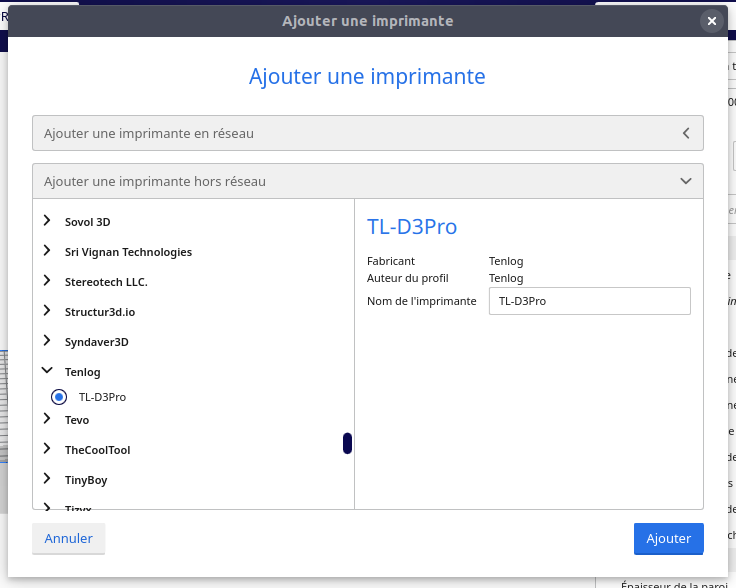Expand the Stereotech LLC. group
The image size is (736, 588).
tap(47, 281)
